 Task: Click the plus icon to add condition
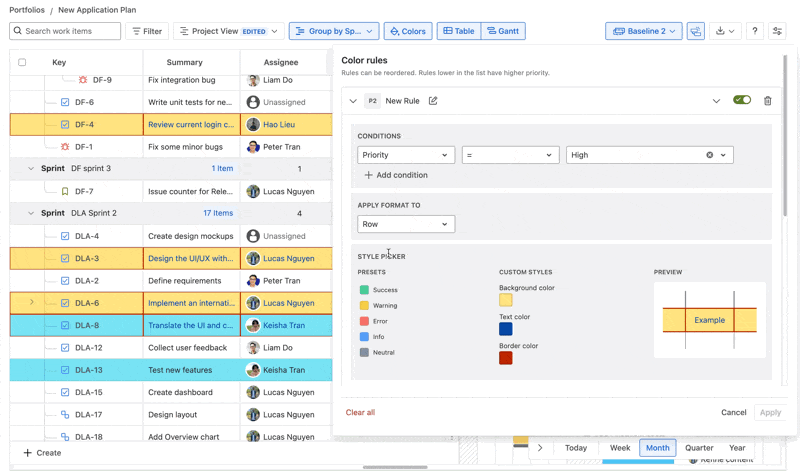coord(368,175)
